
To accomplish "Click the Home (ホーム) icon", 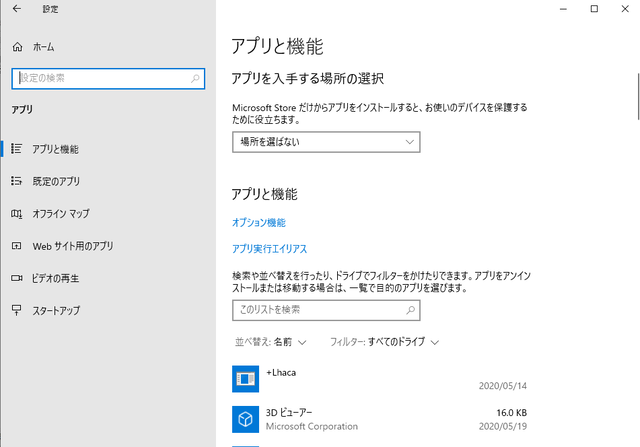I will tap(17, 47).
